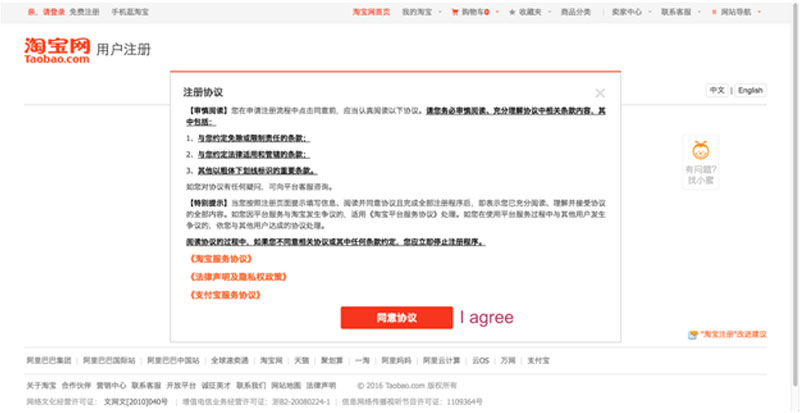Image resolution: width=800 pixels, height=413 pixels.
Task: Expand the top bar 联系客服 dropdown arrow
Action: [699, 12]
